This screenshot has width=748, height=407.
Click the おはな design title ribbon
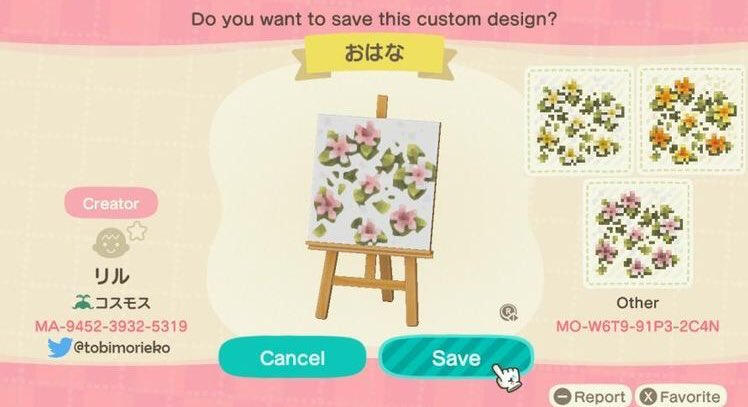point(374,53)
